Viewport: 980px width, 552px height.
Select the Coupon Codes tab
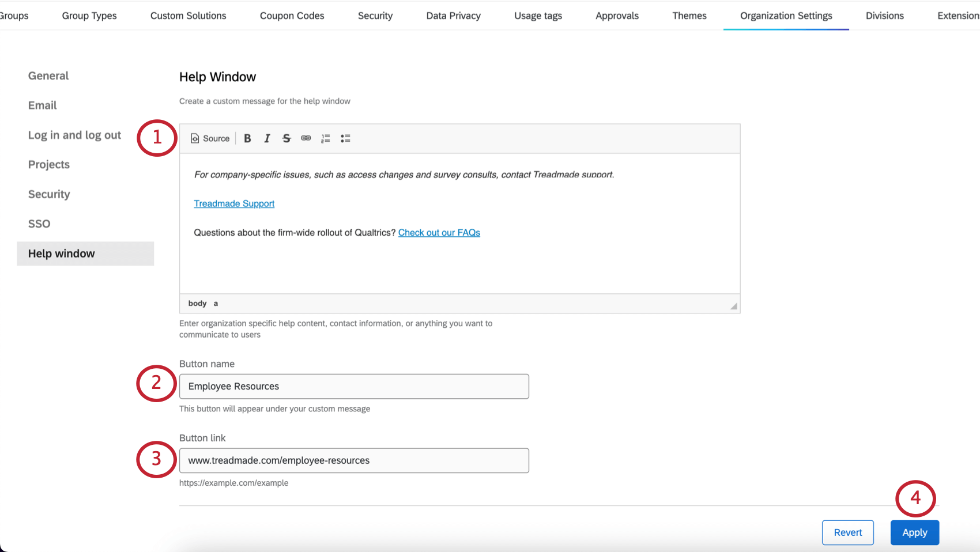point(292,16)
